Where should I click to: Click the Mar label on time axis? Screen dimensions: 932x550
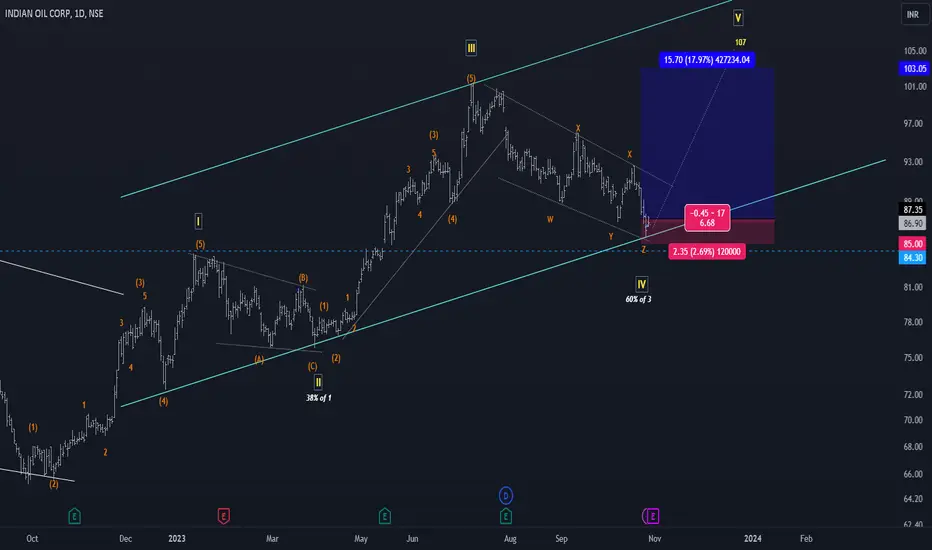coord(272,538)
